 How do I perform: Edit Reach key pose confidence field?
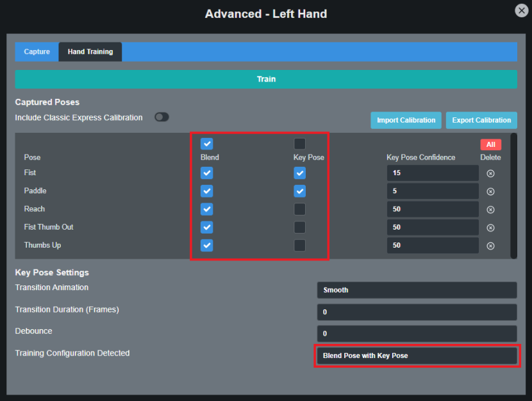click(433, 209)
